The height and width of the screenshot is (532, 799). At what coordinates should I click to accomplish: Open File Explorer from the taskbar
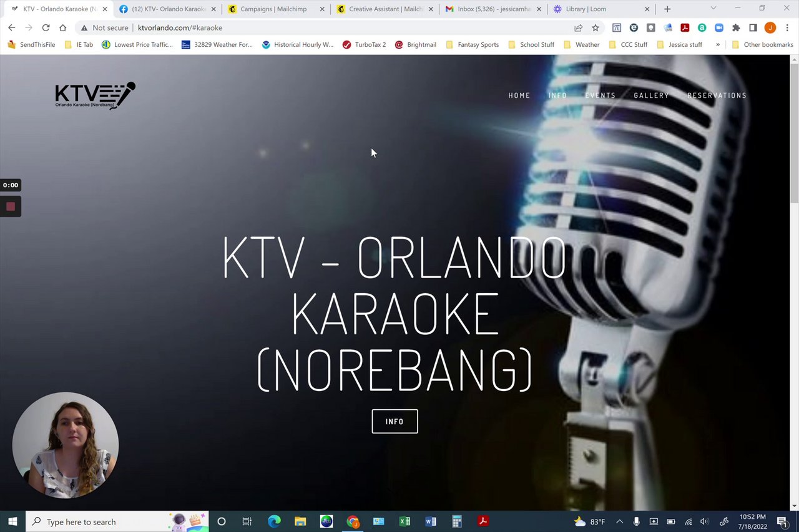pos(300,521)
